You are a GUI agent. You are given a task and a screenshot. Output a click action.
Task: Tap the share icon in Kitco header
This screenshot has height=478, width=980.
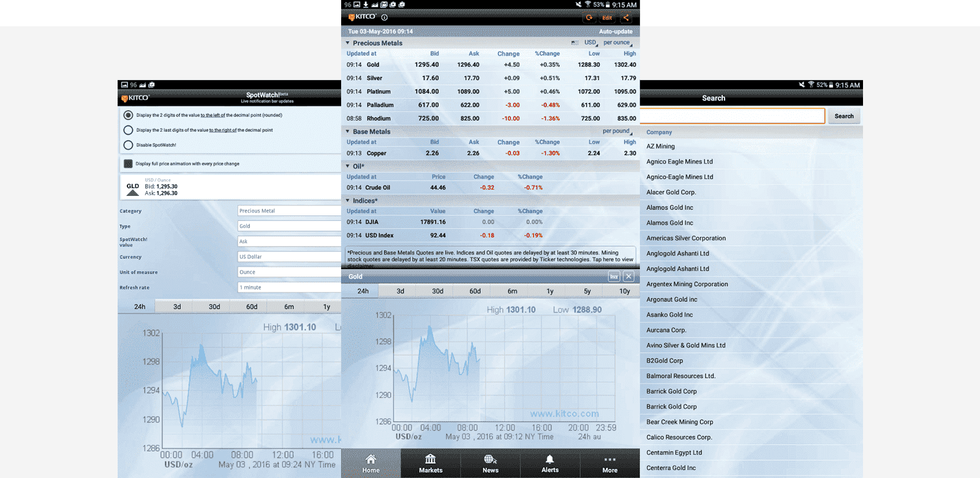pyautogui.click(x=626, y=18)
